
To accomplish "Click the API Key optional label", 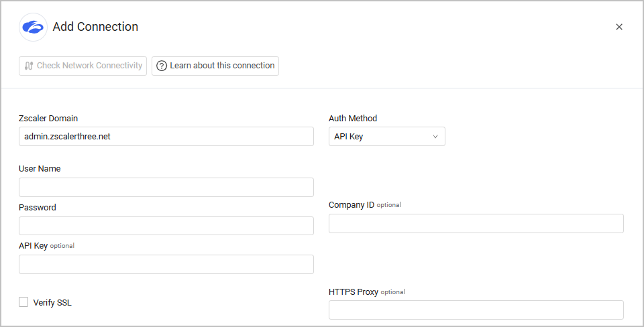I will (x=47, y=246).
